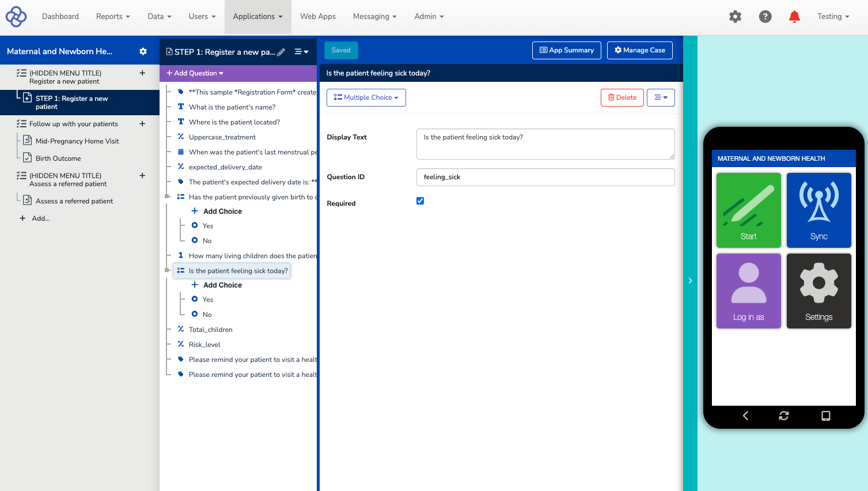Expand the Add Question dropdown

point(195,73)
